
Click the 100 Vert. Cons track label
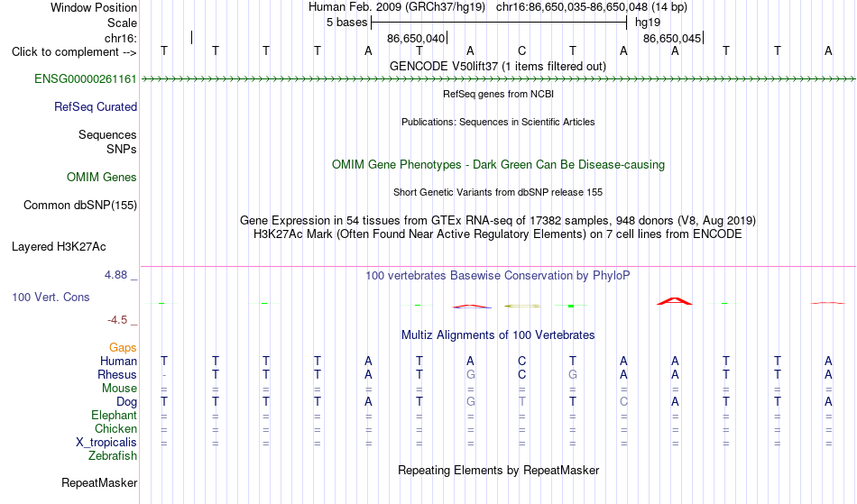pos(51,298)
